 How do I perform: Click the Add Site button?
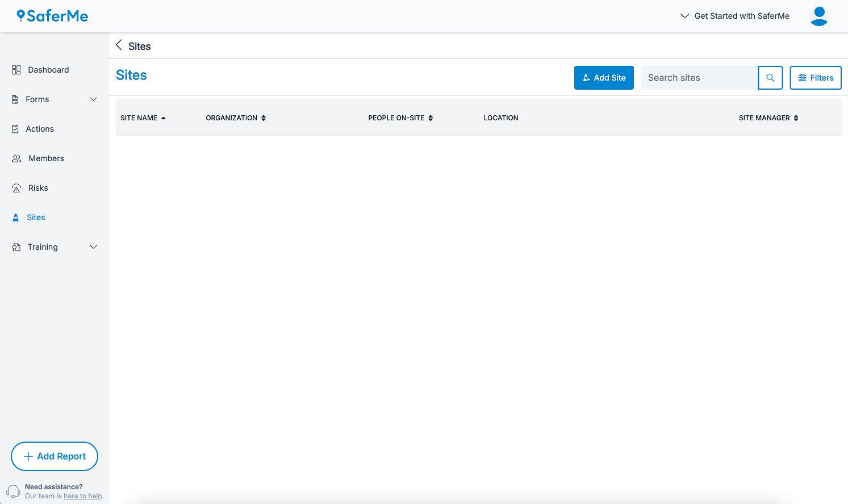point(604,78)
